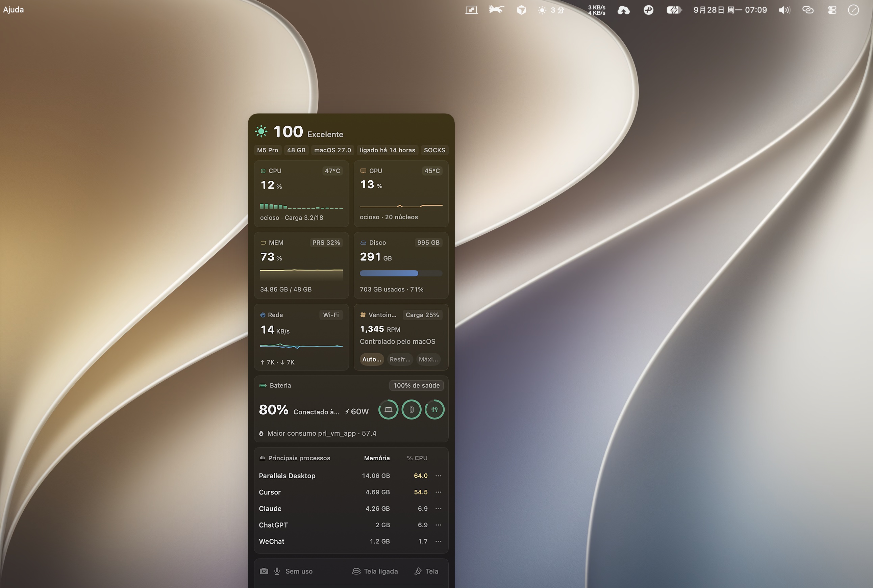This screenshot has width=873, height=588.
Task: Click the AirPods battery ring icon
Action: (434, 409)
